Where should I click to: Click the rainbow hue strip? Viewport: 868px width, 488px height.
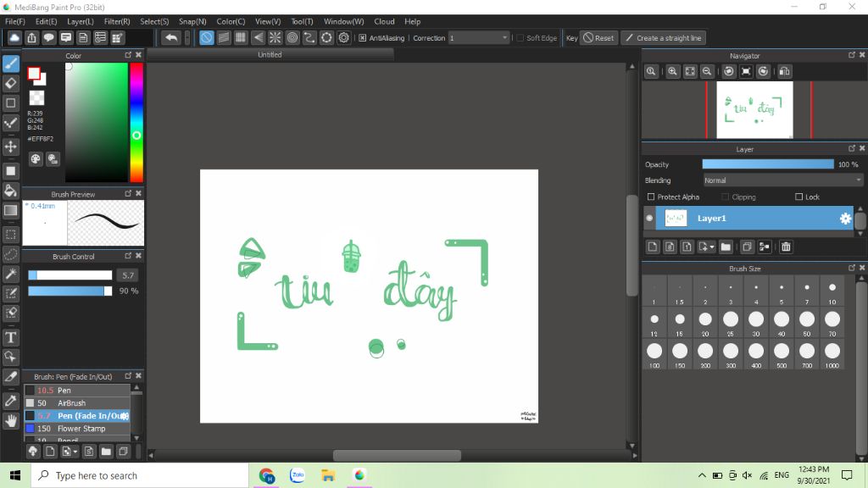[x=136, y=122]
